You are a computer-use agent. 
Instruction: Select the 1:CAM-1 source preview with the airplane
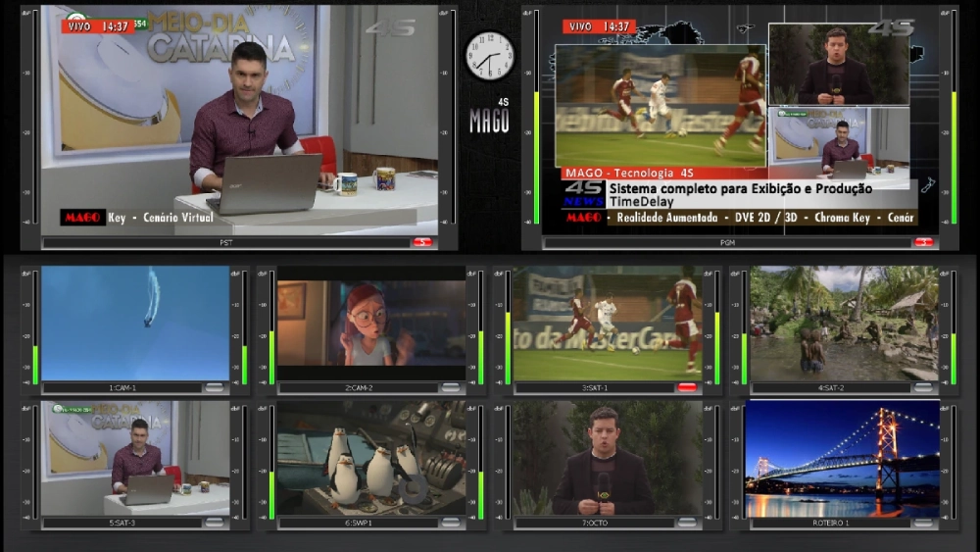(135, 324)
